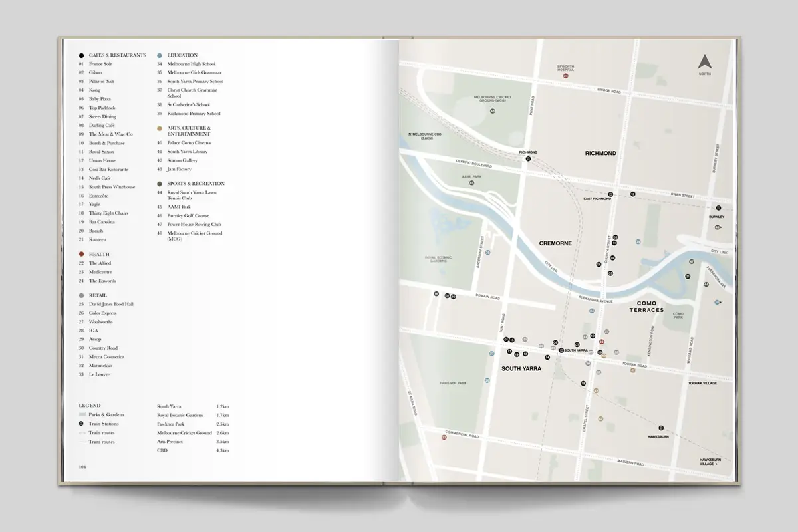
Task: Click the red Epworth Hospital marker
Action: click(x=566, y=76)
